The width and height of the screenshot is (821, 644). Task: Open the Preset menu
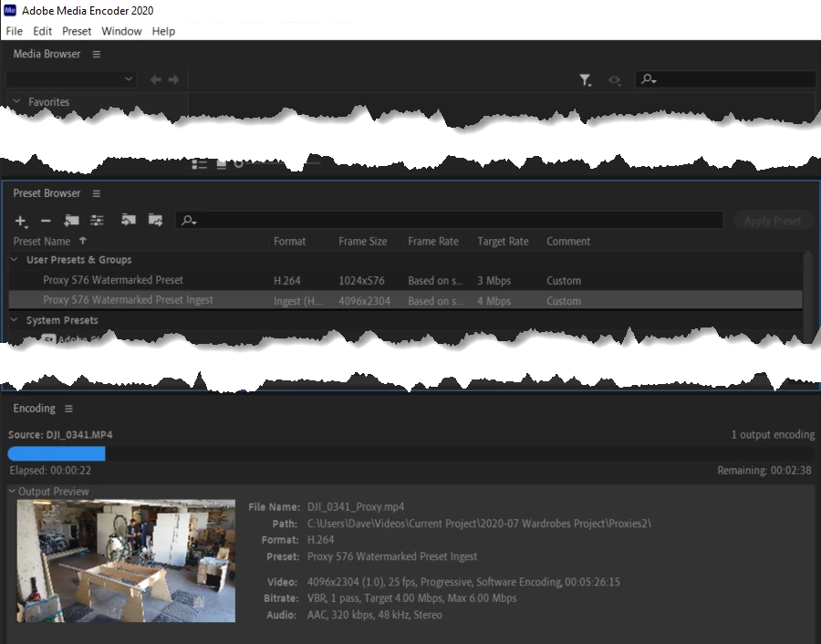click(x=77, y=31)
